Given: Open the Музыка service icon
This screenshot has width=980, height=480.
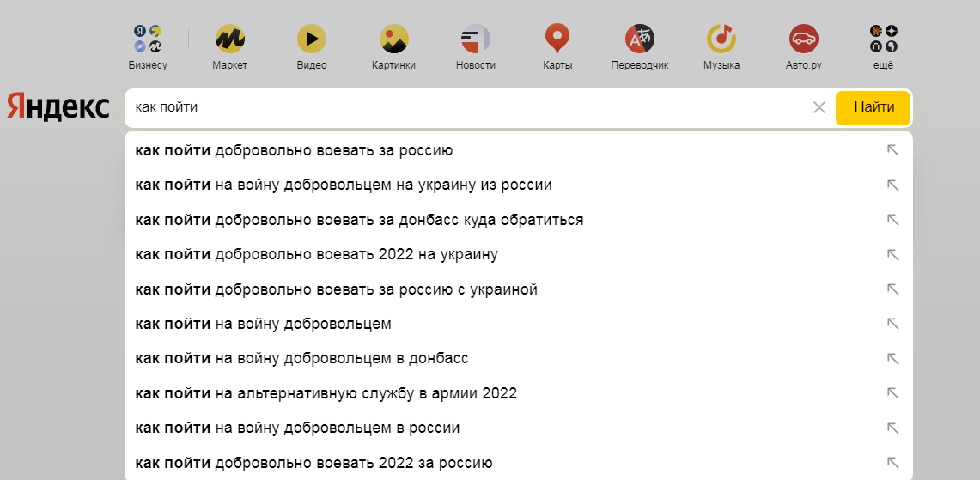Looking at the screenshot, I should [x=721, y=39].
